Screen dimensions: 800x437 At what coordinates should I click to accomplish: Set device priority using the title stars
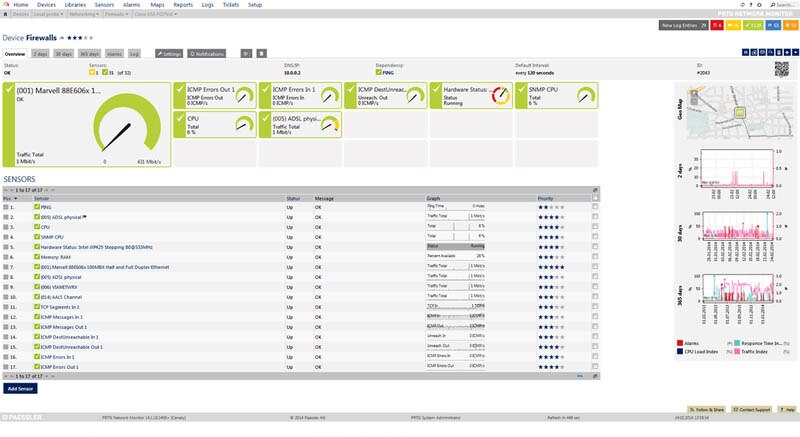coord(80,38)
